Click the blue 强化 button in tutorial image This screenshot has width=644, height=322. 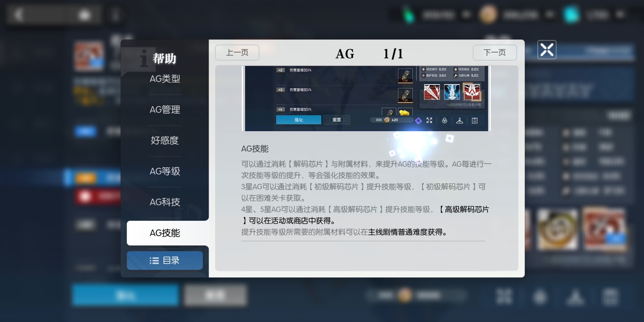click(x=298, y=120)
